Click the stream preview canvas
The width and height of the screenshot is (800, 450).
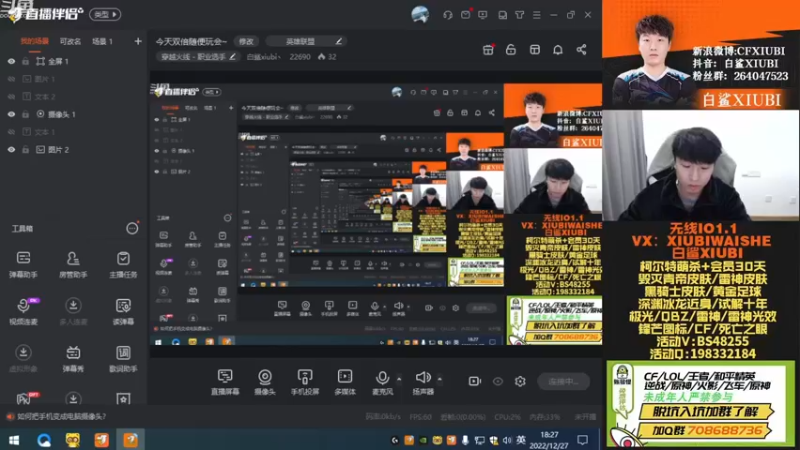[376, 214]
